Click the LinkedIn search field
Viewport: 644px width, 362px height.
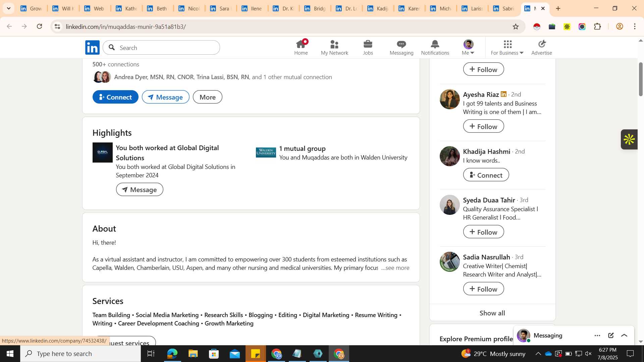pos(161,48)
